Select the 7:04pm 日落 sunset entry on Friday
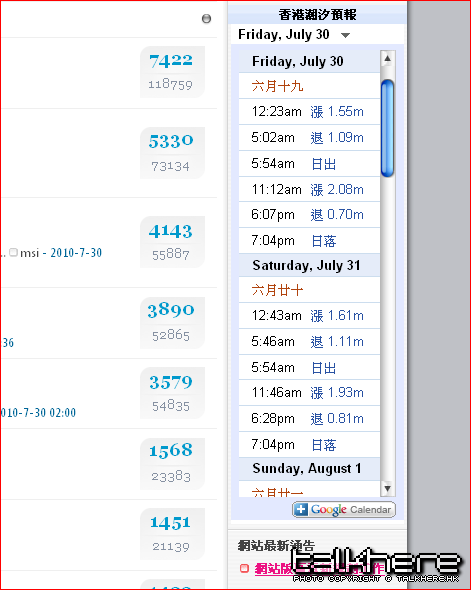The width and height of the screenshot is (471, 590). [309, 240]
